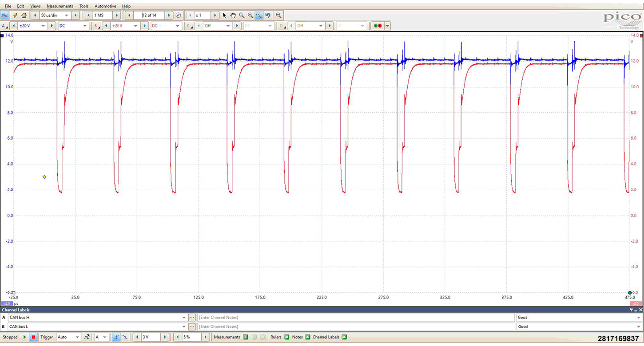
Task: Click ellipsis button beside CAN bus H
Action: tap(192, 318)
